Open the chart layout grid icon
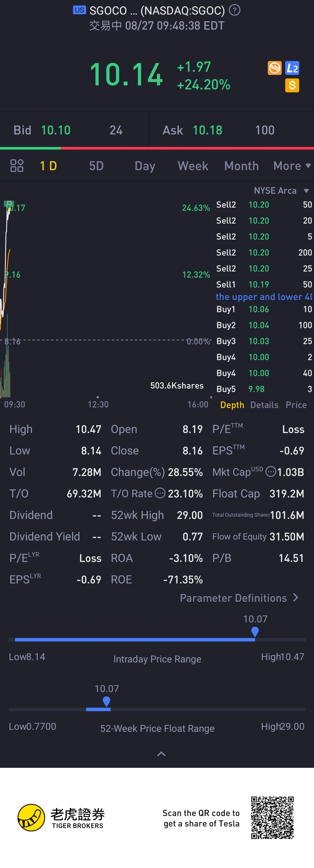 (x=17, y=166)
